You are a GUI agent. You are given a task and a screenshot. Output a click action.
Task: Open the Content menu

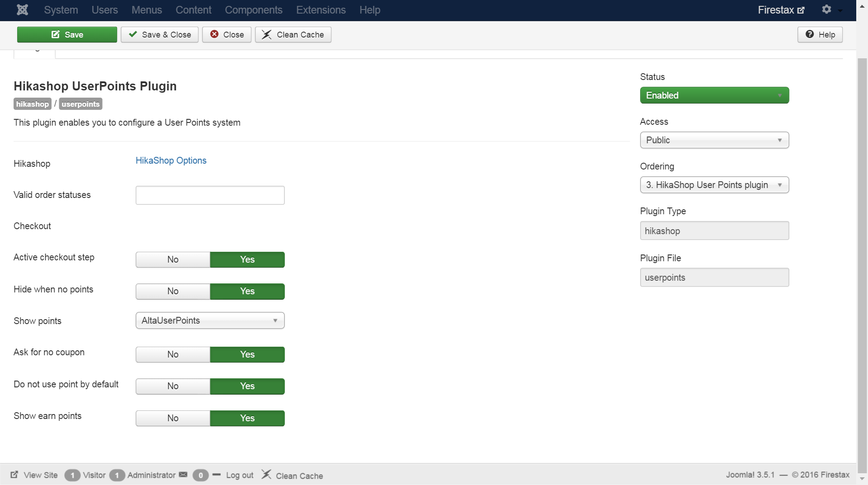click(193, 10)
